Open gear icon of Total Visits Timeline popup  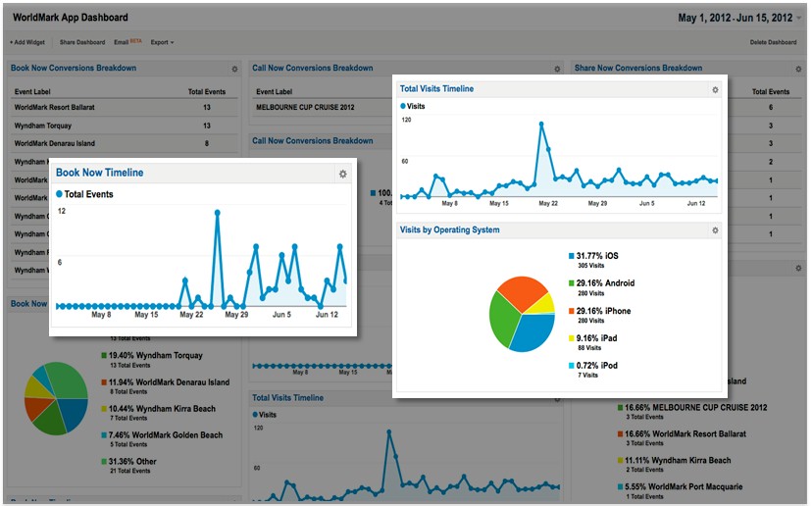pos(715,89)
